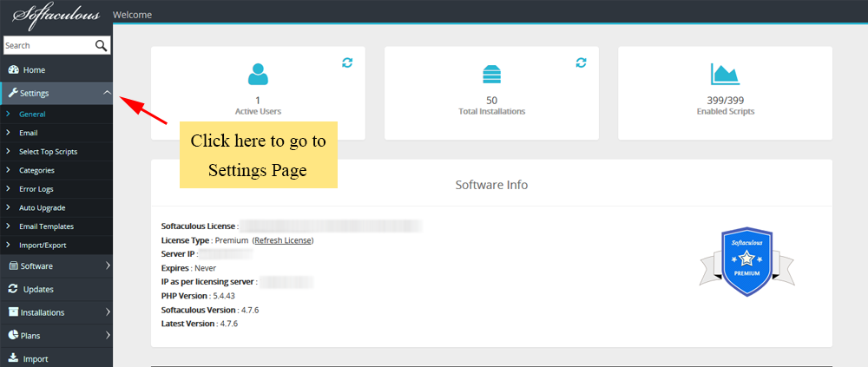Click the 399/399 Enabled Scripts value
Image resolution: width=868 pixels, height=367 pixels.
coord(725,101)
